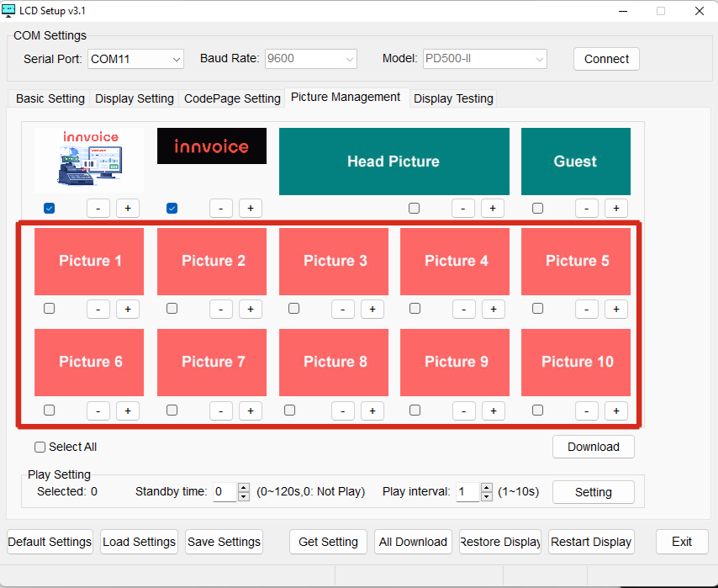
Task: Expand the Baud Rate dropdown
Action: click(310, 59)
